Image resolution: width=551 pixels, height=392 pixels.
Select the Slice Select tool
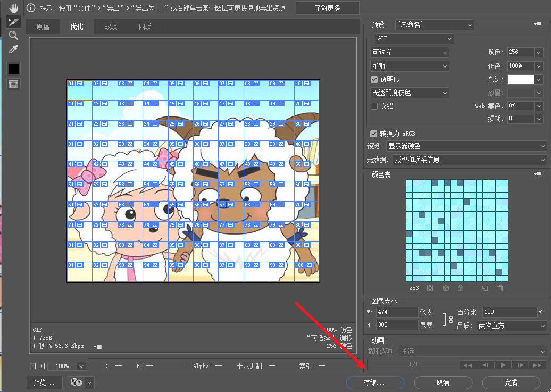[x=13, y=22]
